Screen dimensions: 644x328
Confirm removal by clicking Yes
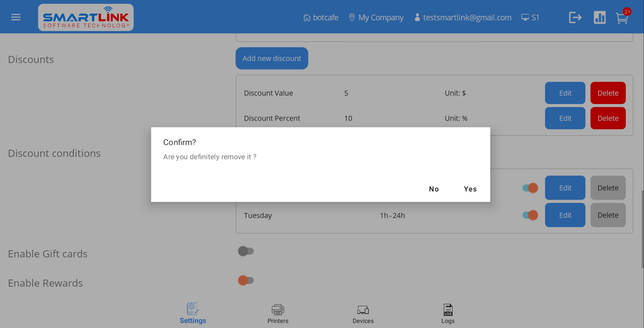coord(470,189)
